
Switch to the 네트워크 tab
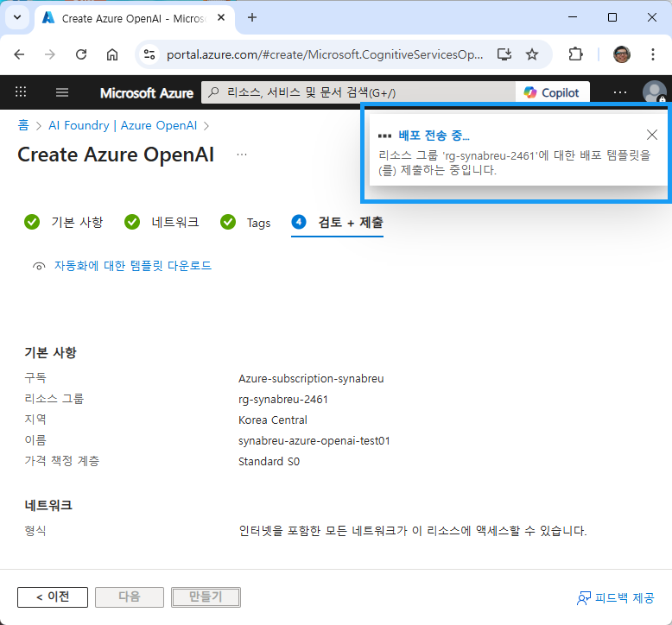[162, 223]
